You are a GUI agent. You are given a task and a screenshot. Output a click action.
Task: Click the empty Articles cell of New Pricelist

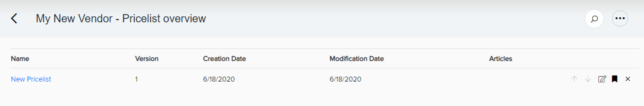[x=528, y=79]
